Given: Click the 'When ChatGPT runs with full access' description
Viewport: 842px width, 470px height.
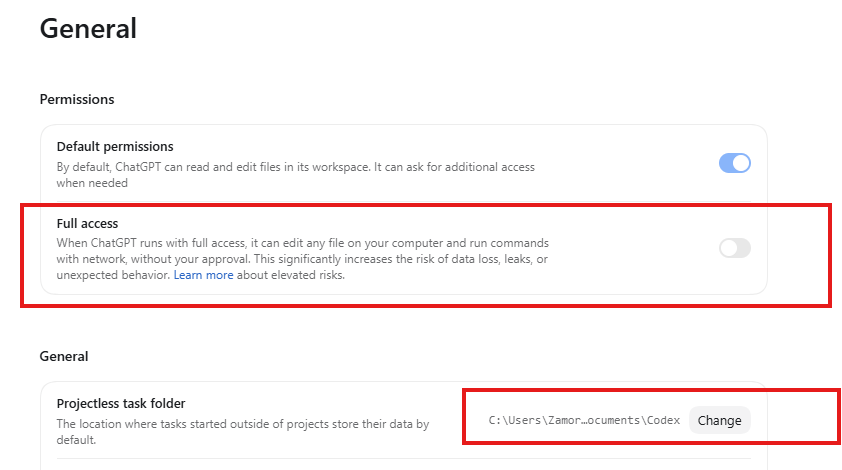Looking at the screenshot, I should click(x=303, y=259).
